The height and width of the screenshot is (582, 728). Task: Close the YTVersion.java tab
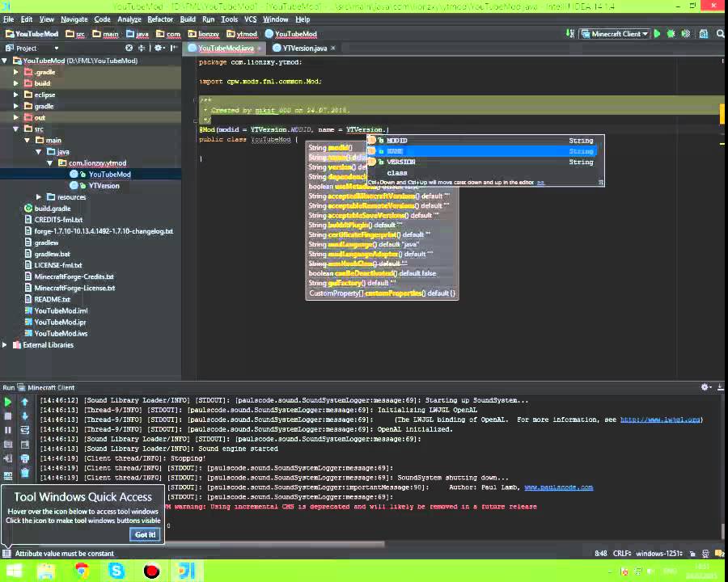click(333, 48)
